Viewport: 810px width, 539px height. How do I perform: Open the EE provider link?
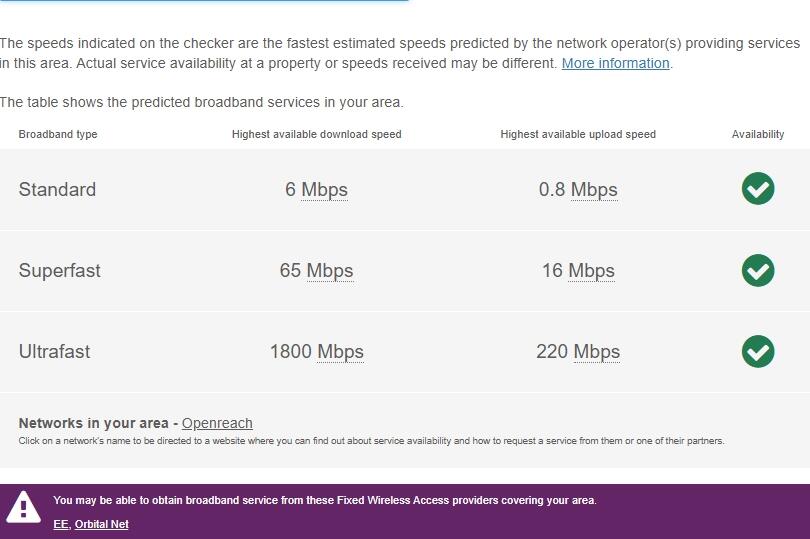[x=60, y=524]
